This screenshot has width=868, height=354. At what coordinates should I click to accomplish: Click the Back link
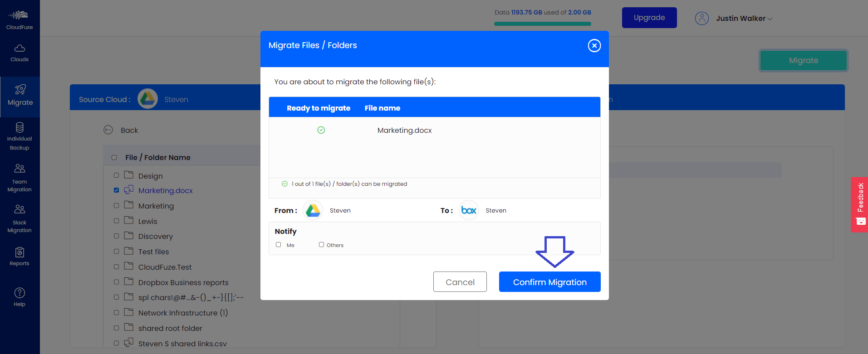[x=129, y=131]
